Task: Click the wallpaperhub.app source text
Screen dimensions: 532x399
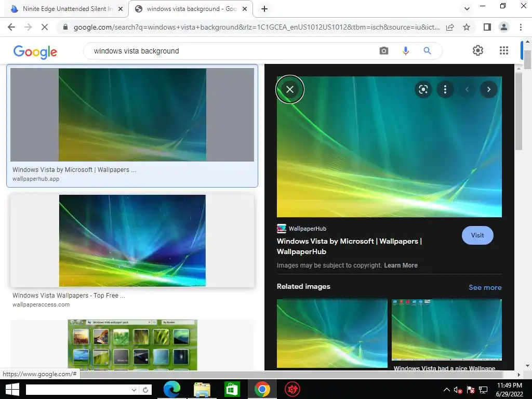Action: pos(36,179)
